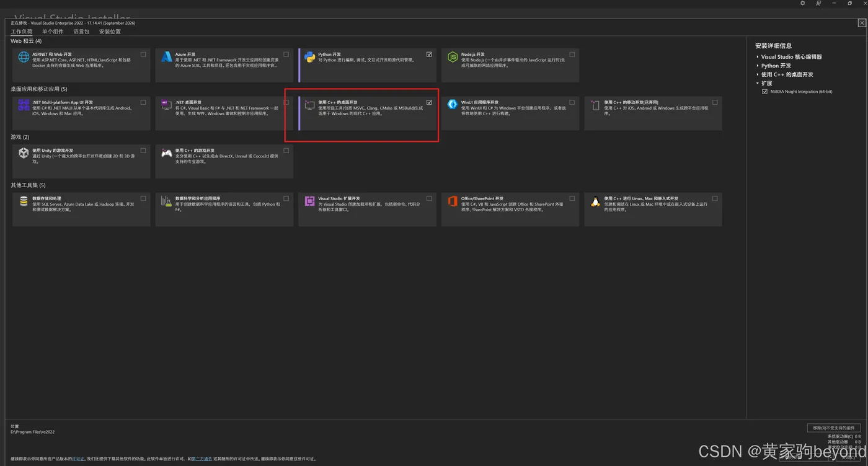Click the feedback icon in title bar
This screenshot has width=868, height=466.
click(x=818, y=3)
